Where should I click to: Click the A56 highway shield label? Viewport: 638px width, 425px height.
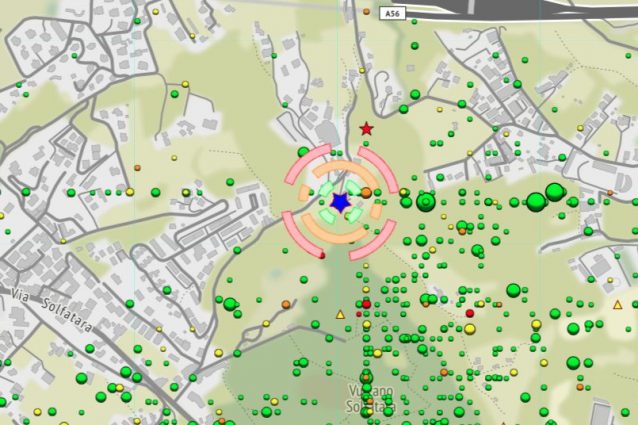coord(393,14)
